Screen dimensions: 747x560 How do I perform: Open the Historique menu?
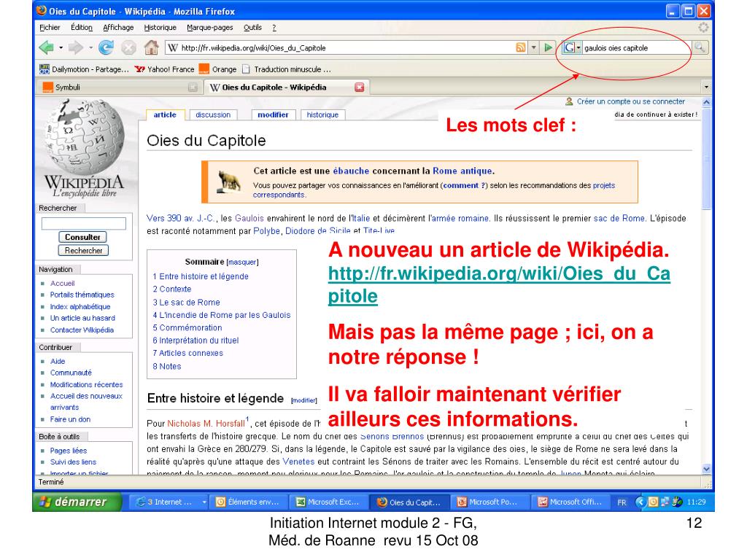coord(160,28)
